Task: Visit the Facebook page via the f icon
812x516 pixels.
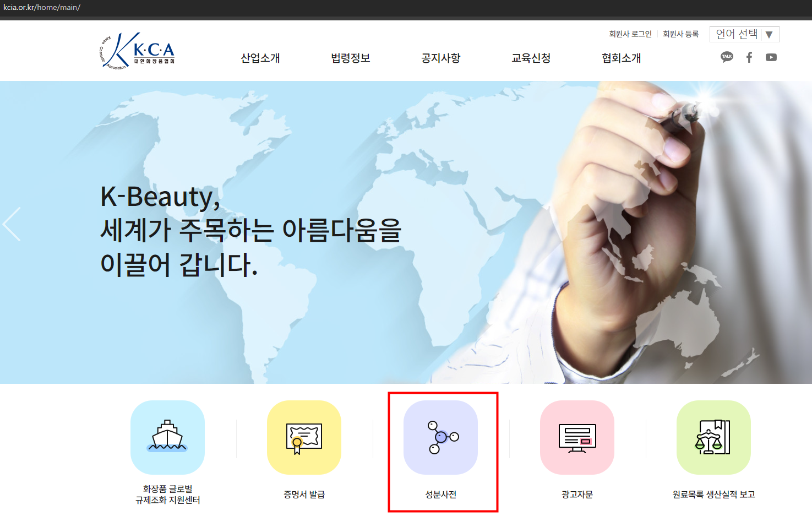Action: point(749,57)
